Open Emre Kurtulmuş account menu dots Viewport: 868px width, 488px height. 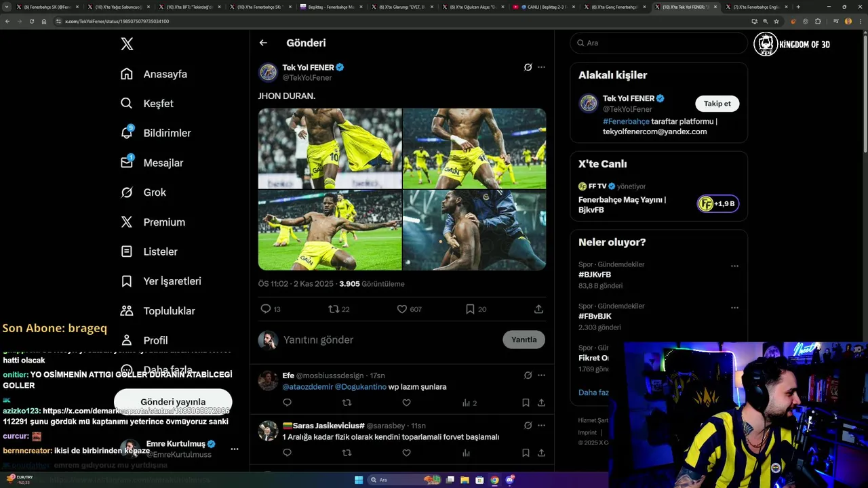(x=235, y=449)
